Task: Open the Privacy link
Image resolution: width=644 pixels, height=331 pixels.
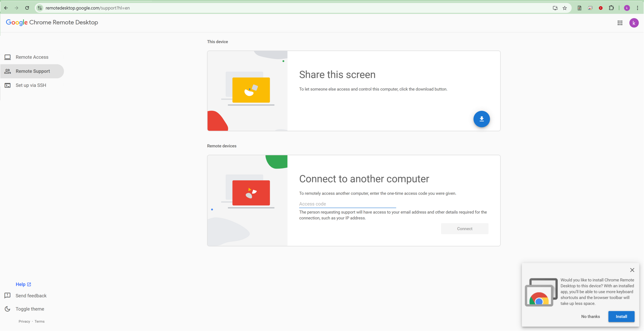Action: point(24,321)
